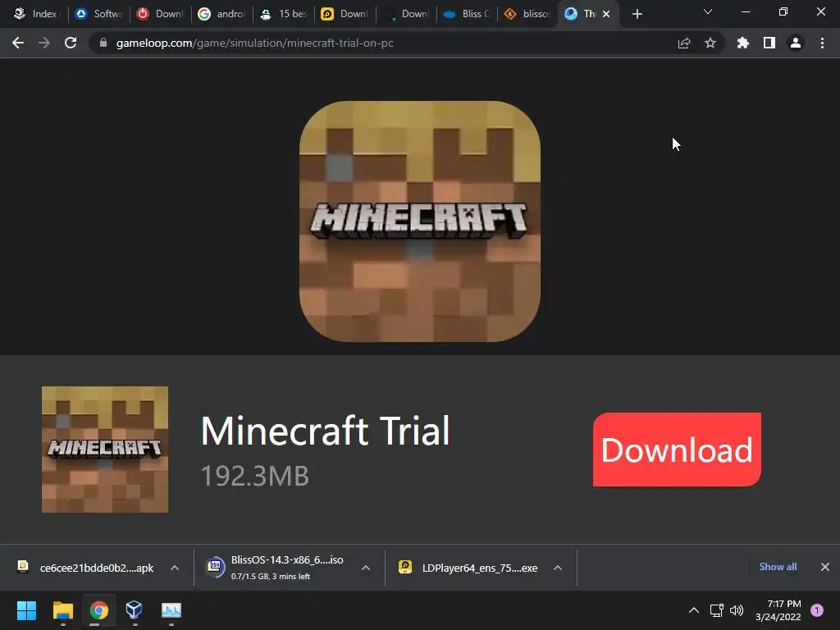Image resolution: width=840 pixels, height=630 pixels.
Task: Open the Windows Start menu
Action: click(x=26, y=610)
